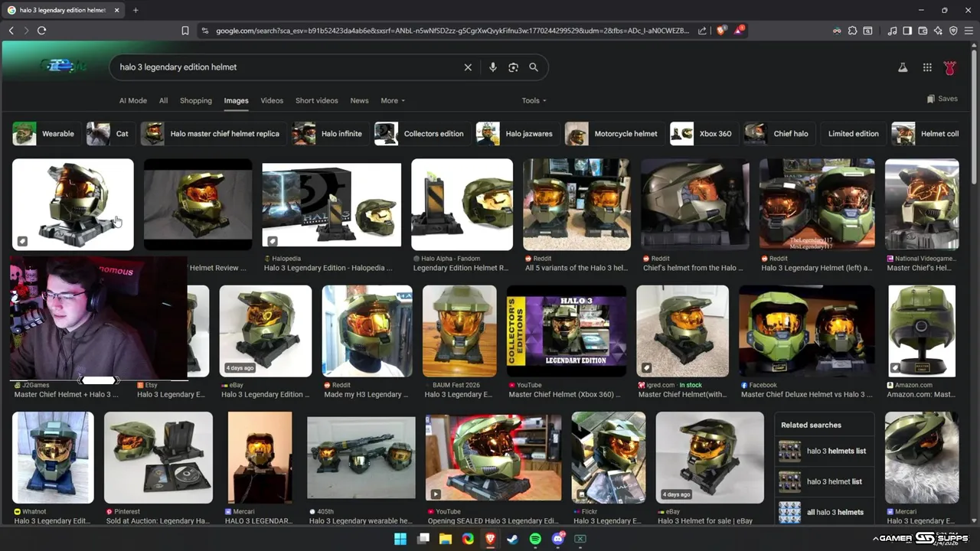This screenshot has height=551, width=980.
Task: Open the Brave Wallet icon
Action: tap(923, 31)
